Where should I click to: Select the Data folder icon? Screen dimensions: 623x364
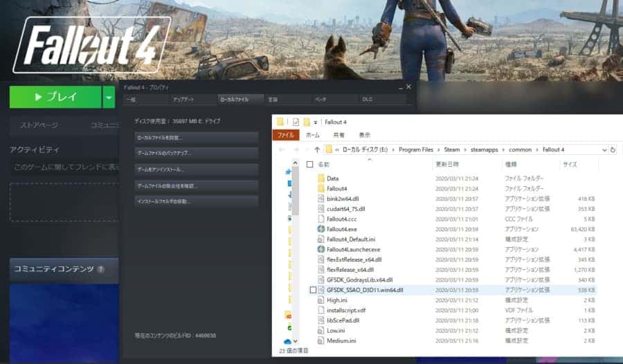point(321,179)
